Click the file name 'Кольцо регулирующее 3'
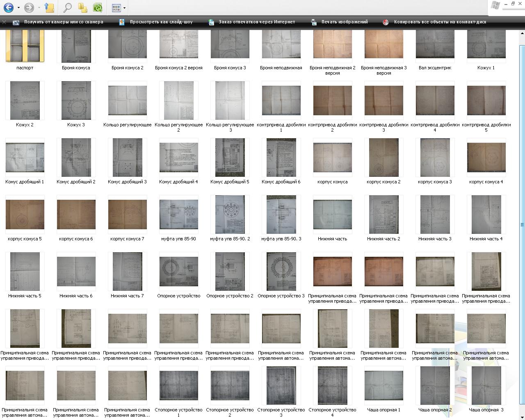 point(230,128)
